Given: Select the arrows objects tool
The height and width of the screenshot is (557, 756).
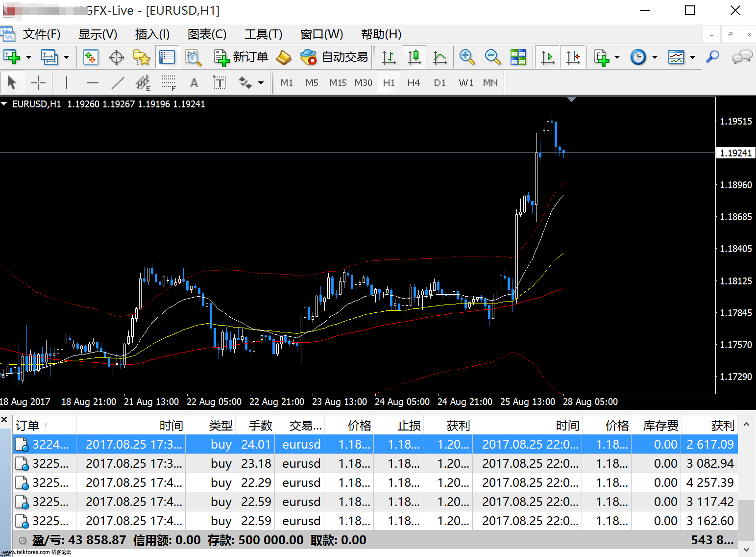Looking at the screenshot, I should tap(245, 83).
